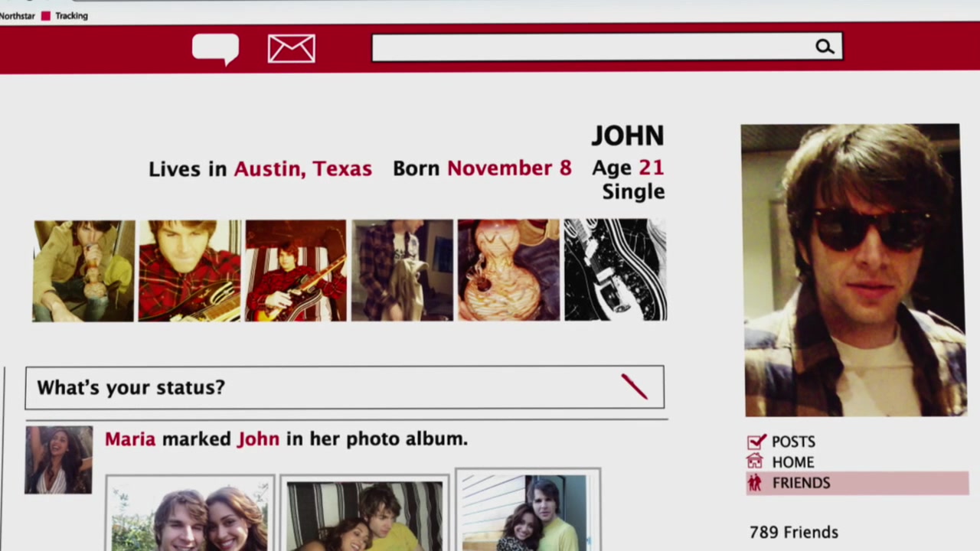The width and height of the screenshot is (980, 551).
Task: Click Maria's avatar next to the post
Action: pyautogui.click(x=59, y=460)
